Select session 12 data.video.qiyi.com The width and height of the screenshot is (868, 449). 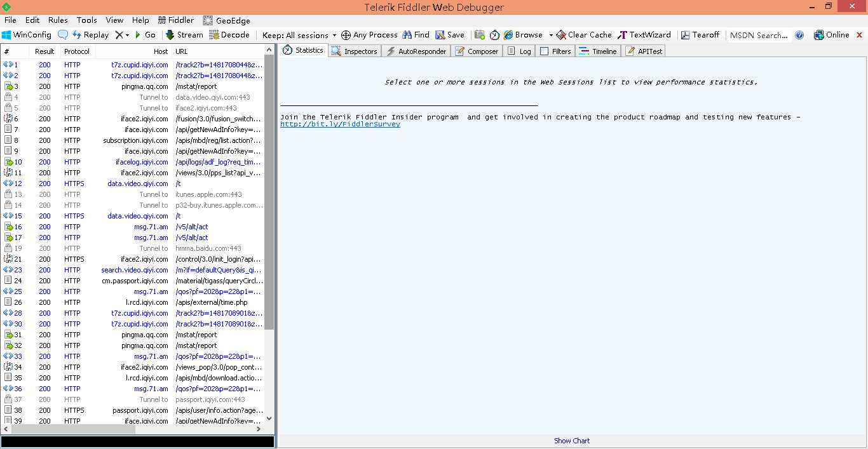tap(133, 184)
